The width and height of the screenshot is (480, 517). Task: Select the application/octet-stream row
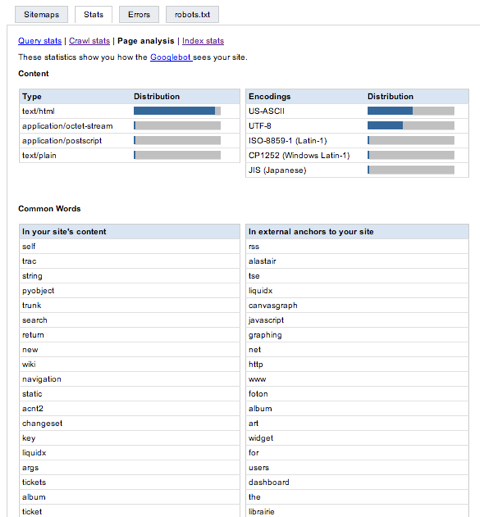point(130,126)
